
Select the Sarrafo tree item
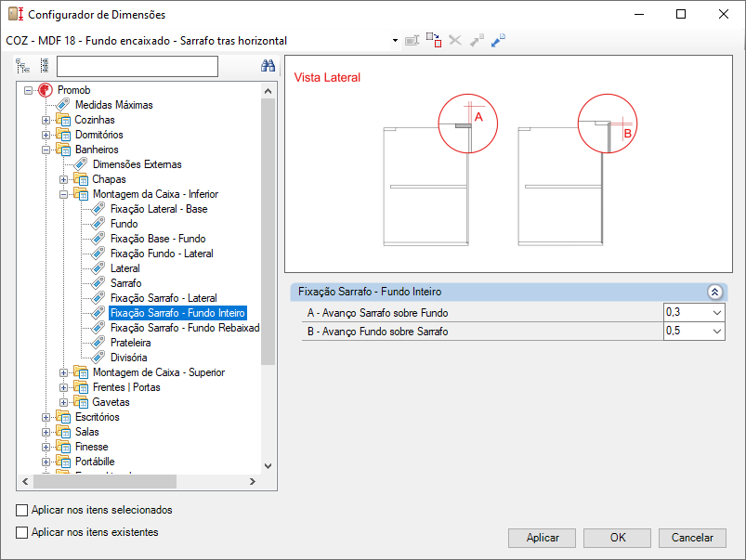(x=125, y=283)
